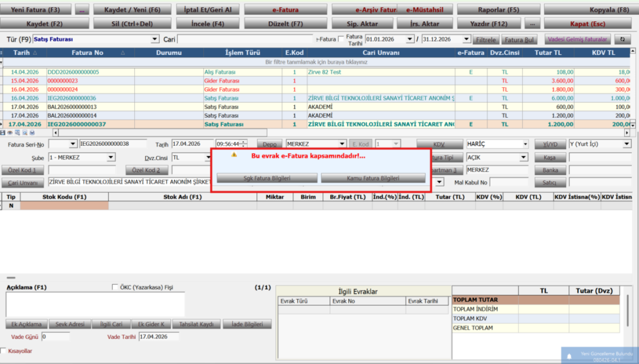The image size is (639, 364).
Task: Click the Kaydet (F2) button
Action: 44,24
